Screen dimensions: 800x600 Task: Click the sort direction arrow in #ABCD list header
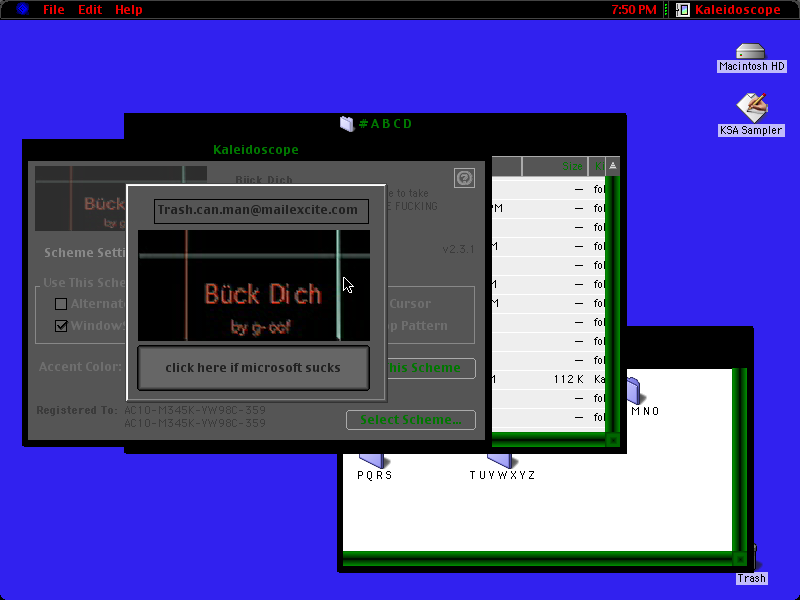coord(613,166)
